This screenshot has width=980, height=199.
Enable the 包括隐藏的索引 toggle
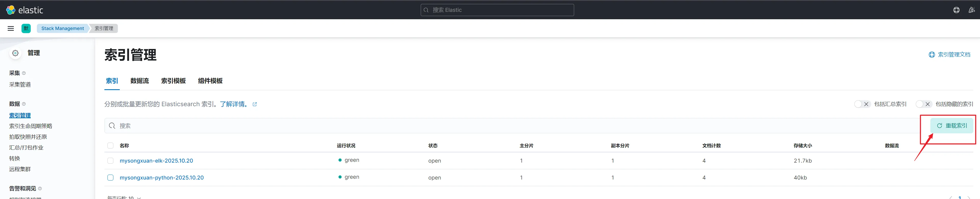pos(923,104)
